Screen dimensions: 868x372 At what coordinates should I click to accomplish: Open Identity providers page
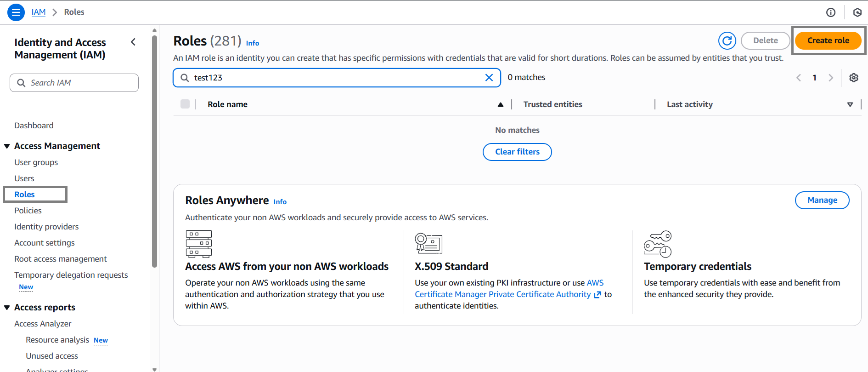click(46, 227)
